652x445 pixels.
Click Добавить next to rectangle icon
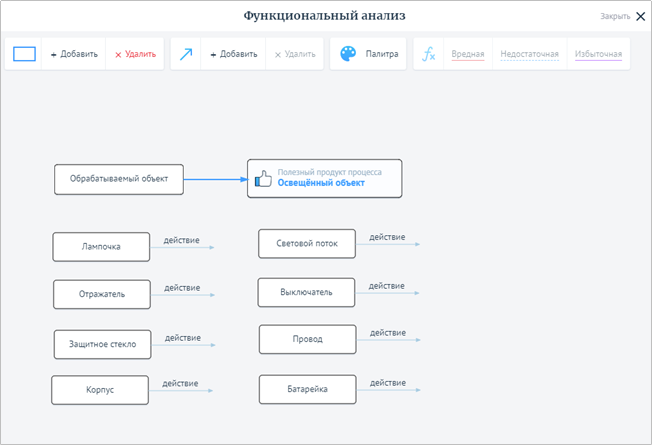(x=74, y=54)
